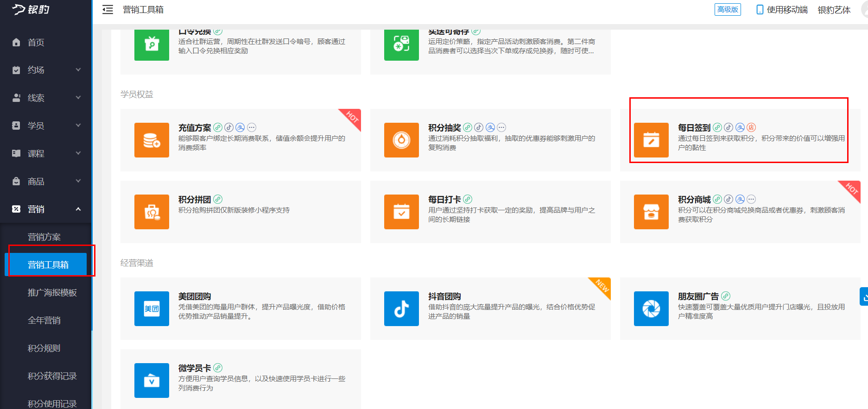Expand the 商品 sidebar menu
This screenshot has width=868, height=409.
point(46,181)
